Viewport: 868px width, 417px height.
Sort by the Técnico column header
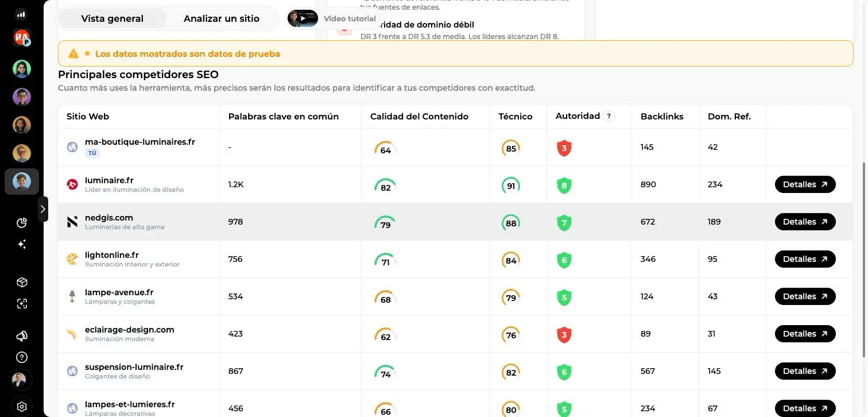tap(515, 116)
